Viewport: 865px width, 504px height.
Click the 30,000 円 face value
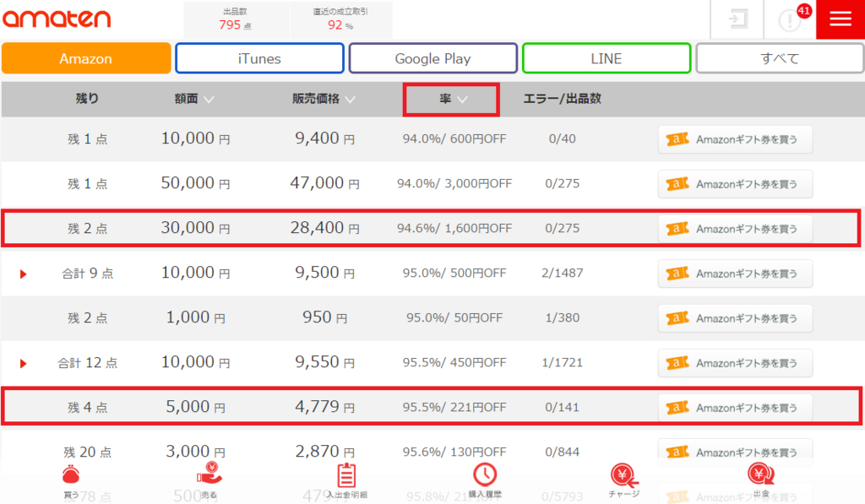195,228
